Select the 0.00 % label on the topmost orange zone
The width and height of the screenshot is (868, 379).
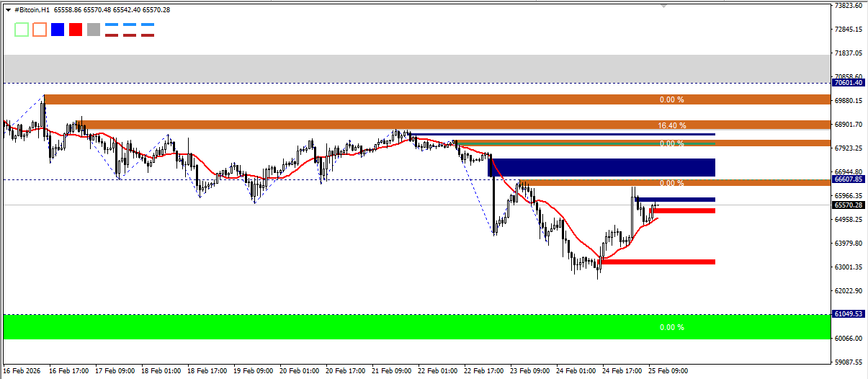point(671,99)
